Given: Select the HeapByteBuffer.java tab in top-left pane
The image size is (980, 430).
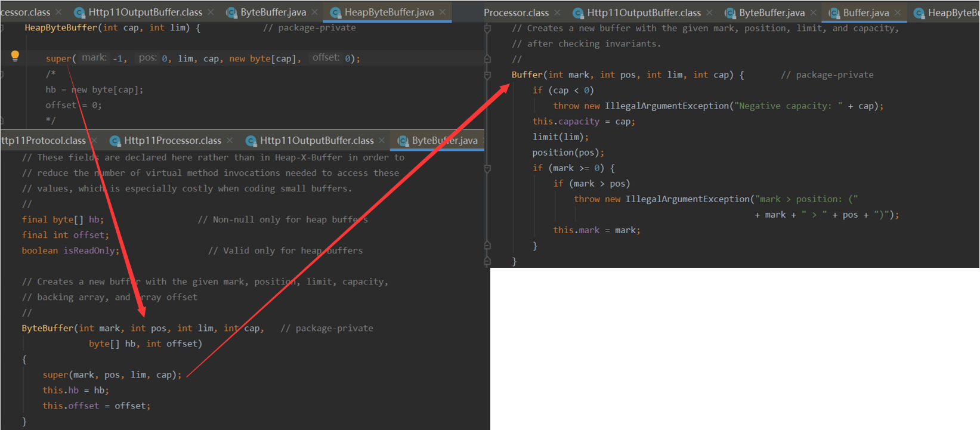Looking at the screenshot, I should coord(389,13).
